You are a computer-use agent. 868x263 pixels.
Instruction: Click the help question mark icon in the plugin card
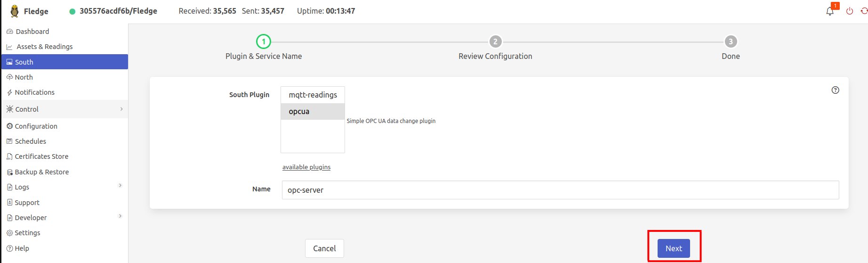[835, 90]
